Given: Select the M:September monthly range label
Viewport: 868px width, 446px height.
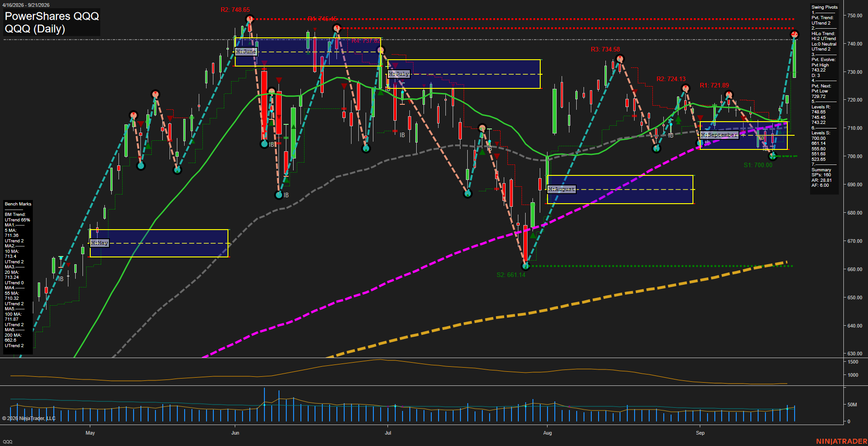Looking at the screenshot, I should point(719,135).
